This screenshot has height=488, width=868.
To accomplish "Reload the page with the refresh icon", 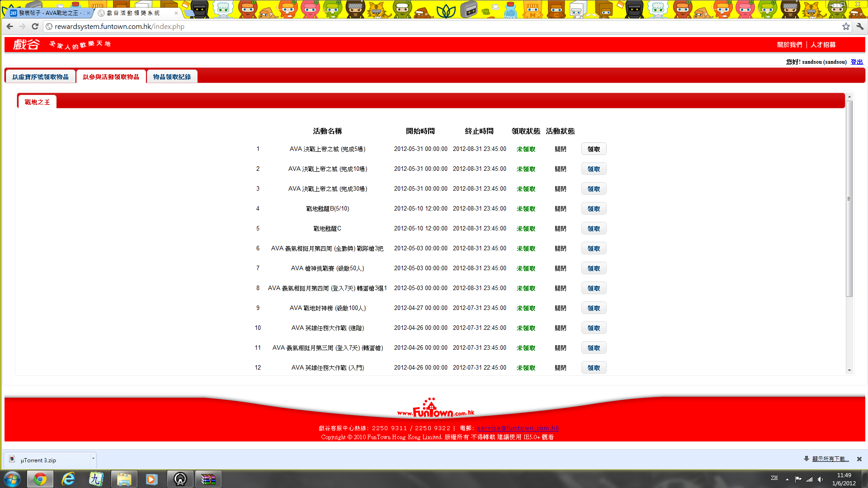I will tap(35, 27).
